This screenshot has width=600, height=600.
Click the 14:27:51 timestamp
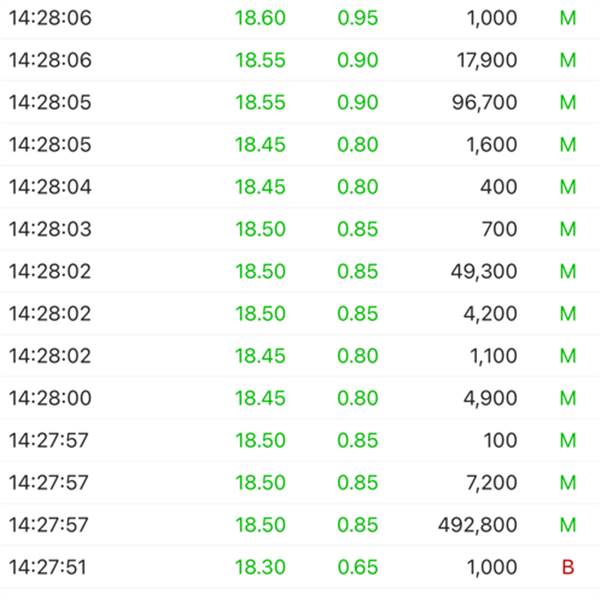[x=48, y=567]
